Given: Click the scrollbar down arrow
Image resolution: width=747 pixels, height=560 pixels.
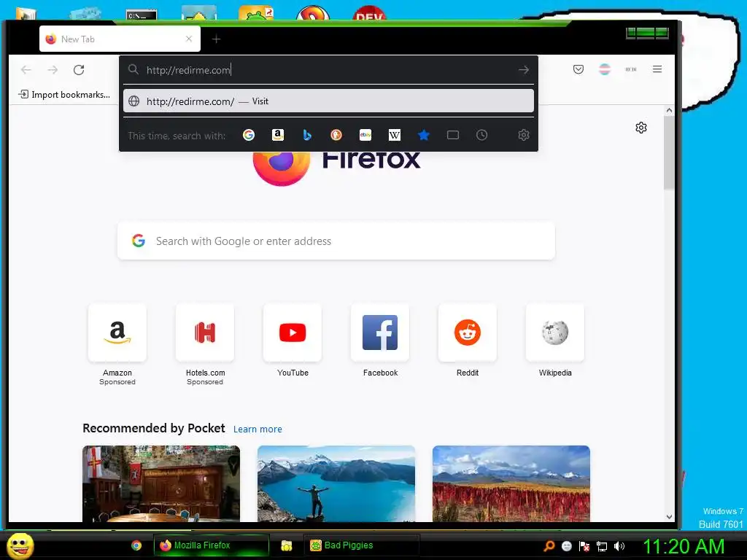Looking at the screenshot, I should [670, 517].
